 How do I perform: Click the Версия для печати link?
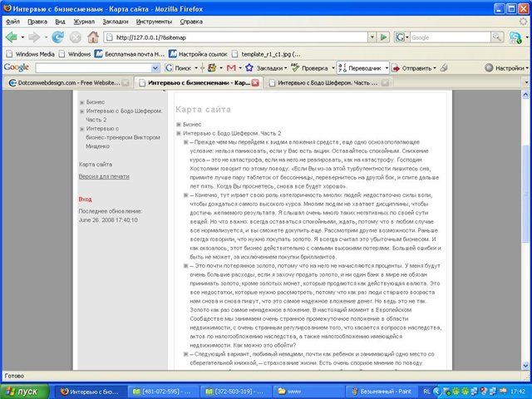[104, 176]
